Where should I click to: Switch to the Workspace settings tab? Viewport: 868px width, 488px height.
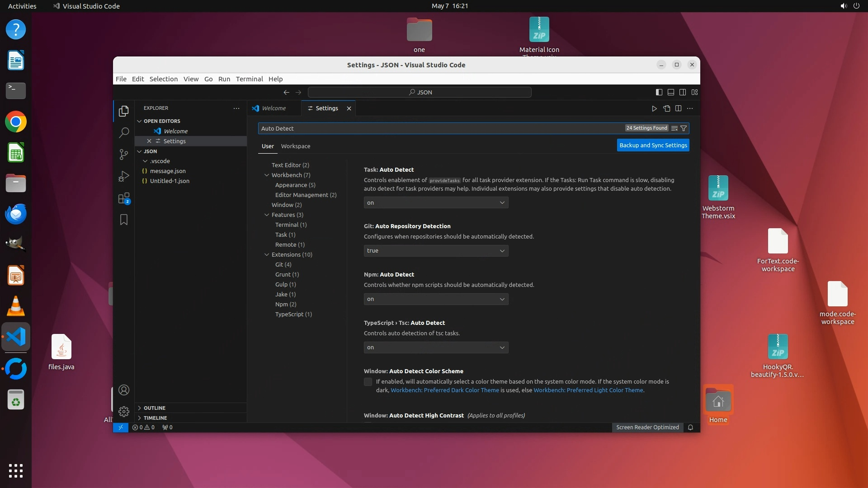tap(295, 146)
